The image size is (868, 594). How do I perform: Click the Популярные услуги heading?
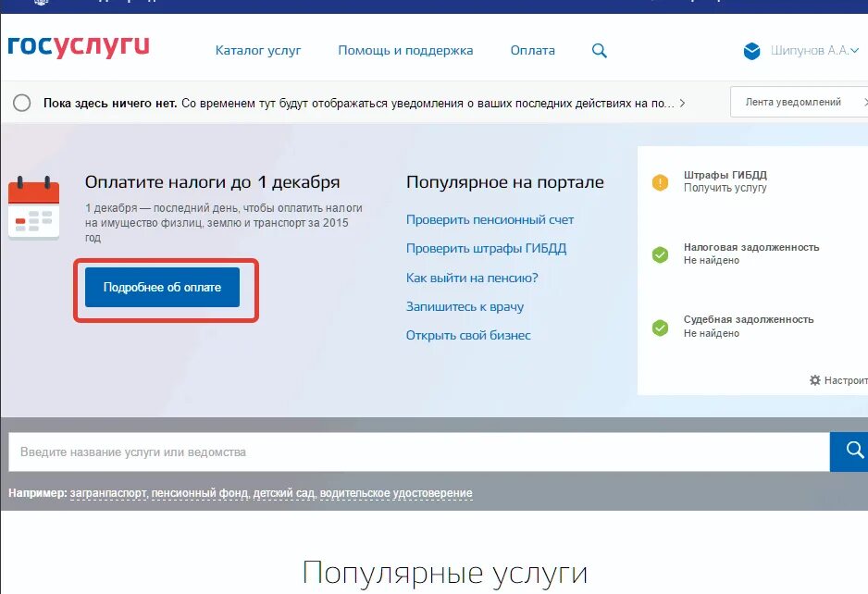pyautogui.click(x=444, y=573)
